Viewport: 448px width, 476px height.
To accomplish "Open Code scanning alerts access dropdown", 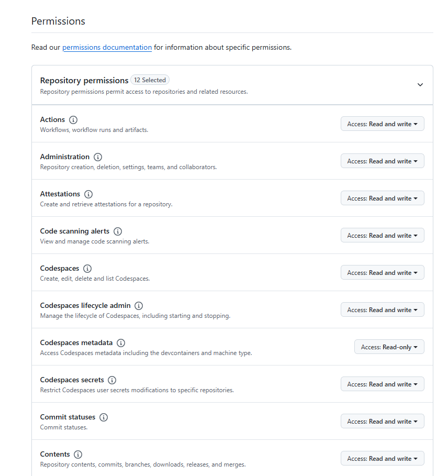I will (382, 235).
